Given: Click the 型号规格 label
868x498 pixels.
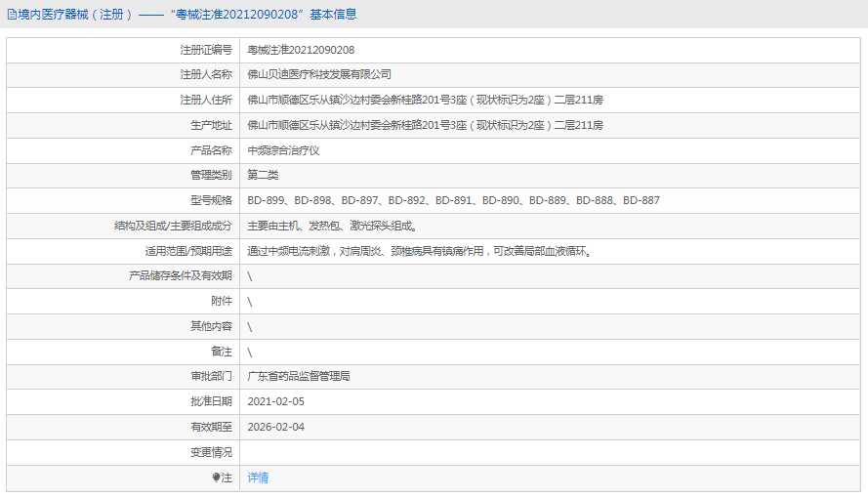Looking at the screenshot, I should (212, 200).
